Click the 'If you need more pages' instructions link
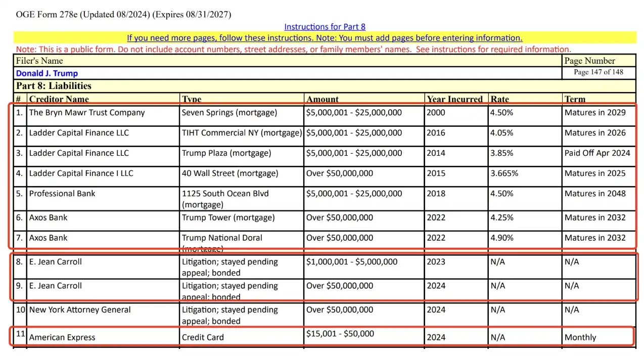This screenshot has width=644, height=356. [x=325, y=38]
